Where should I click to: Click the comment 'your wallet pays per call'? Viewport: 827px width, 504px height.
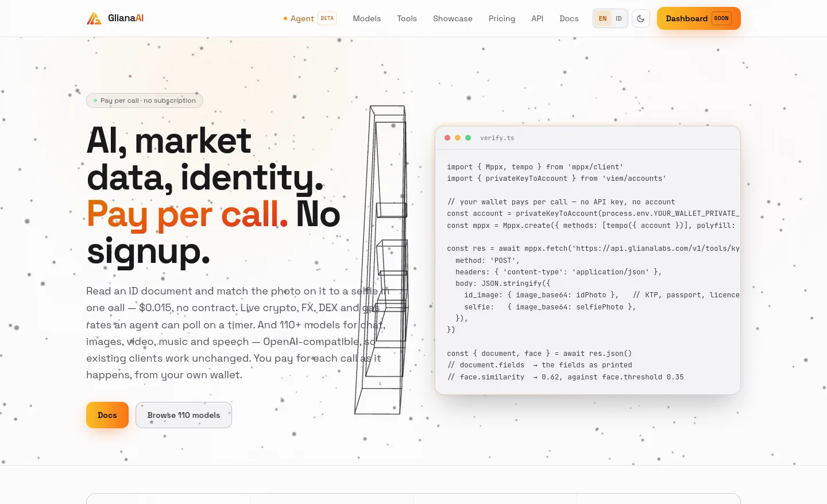coord(561,202)
